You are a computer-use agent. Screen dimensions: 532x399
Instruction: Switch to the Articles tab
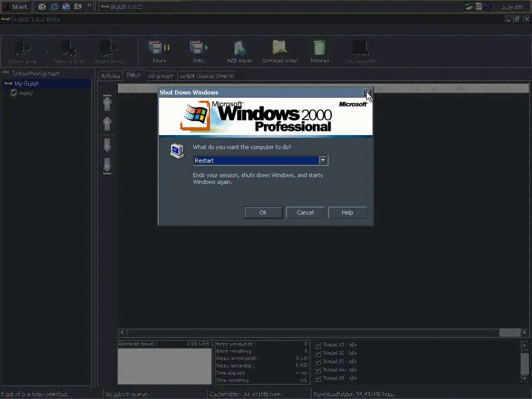(111, 76)
